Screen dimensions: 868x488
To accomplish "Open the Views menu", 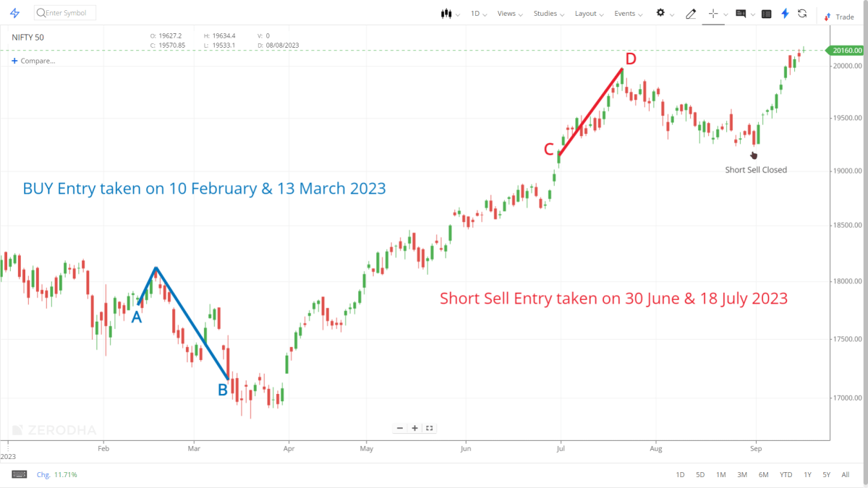I will point(506,13).
